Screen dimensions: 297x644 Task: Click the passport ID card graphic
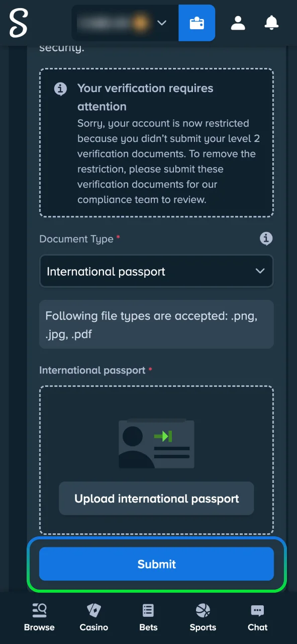tap(156, 443)
